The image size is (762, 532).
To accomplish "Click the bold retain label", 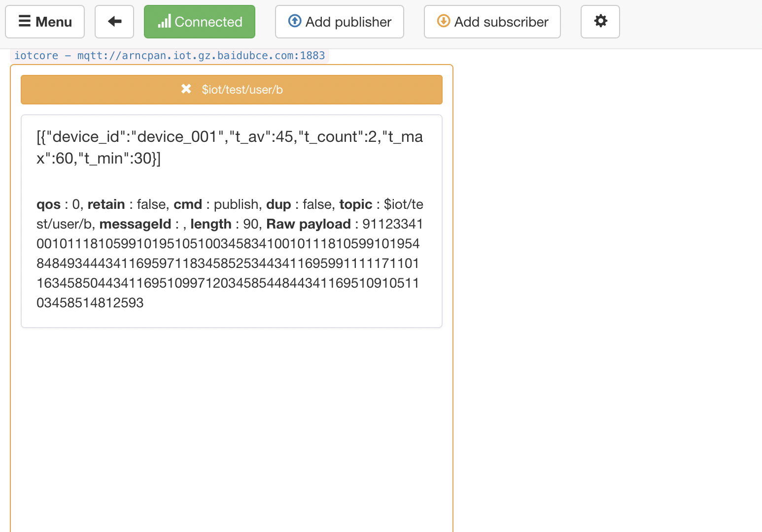I will pyautogui.click(x=106, y=204).
